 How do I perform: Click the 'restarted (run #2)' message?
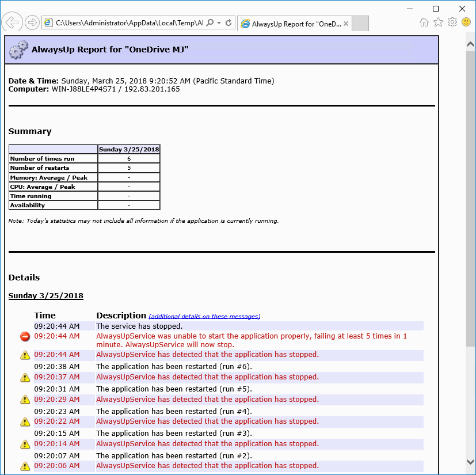pos(174,456)
